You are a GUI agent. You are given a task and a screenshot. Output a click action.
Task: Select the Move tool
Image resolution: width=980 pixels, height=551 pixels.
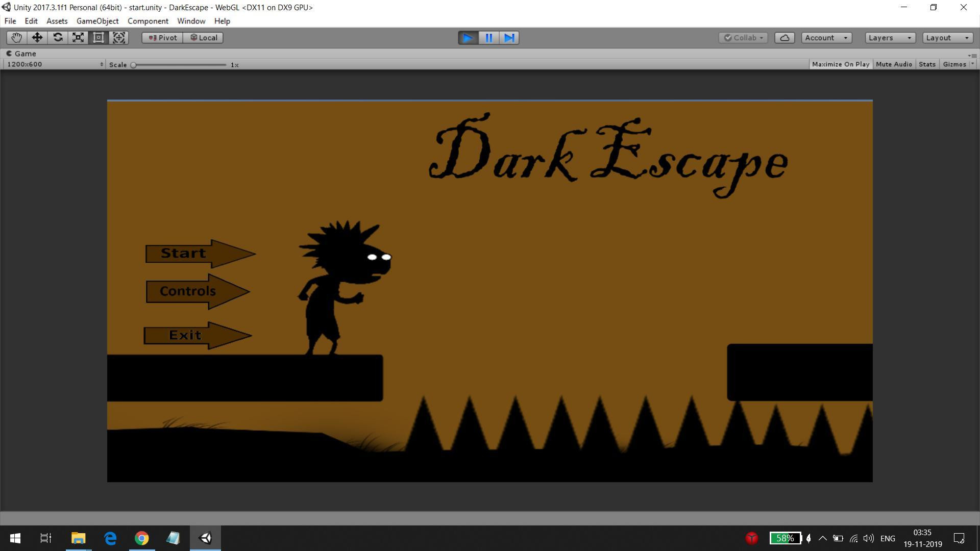click(37, 38)
